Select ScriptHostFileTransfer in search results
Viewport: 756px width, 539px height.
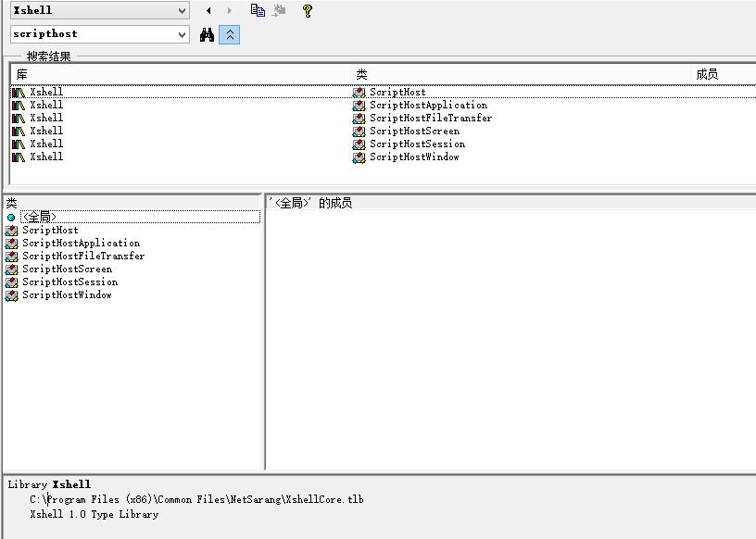[431, 119]
